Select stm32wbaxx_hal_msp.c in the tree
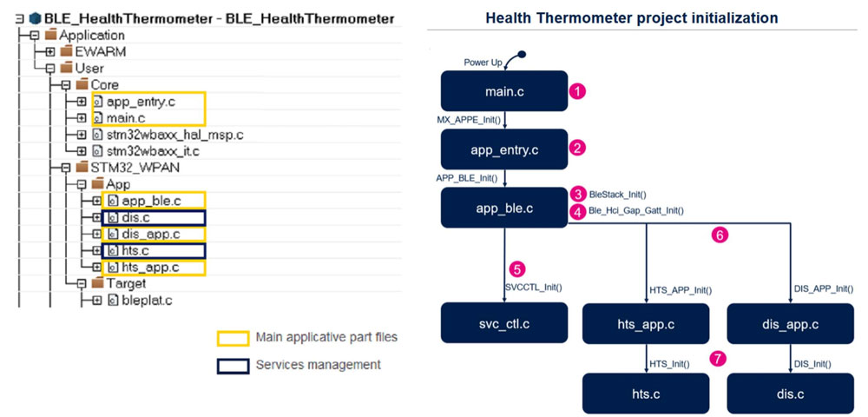 [x=175, y=135]
